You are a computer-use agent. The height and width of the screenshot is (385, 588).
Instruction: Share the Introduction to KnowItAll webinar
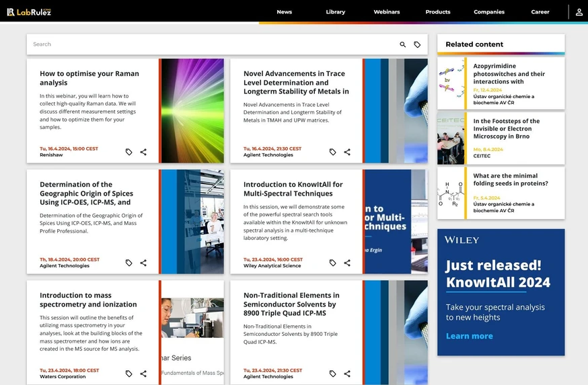[347, 263]
